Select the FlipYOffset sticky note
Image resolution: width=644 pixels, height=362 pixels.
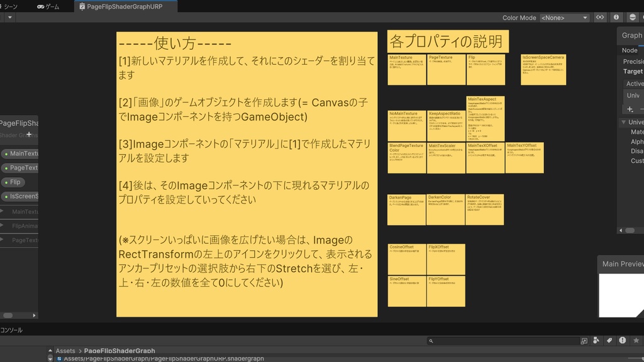point(446,291)
